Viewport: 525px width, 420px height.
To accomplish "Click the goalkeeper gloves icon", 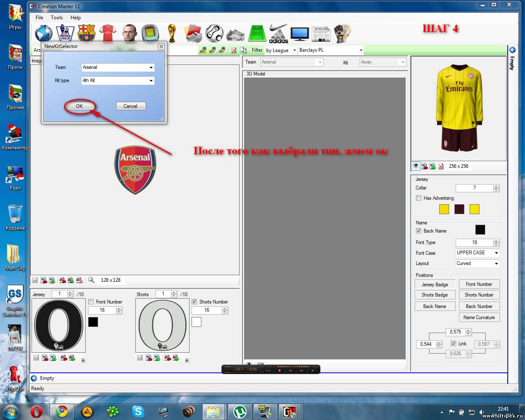I will click(342, 34).
